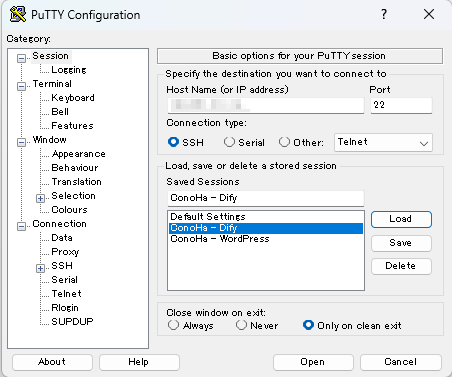Open Translation settings category
This screenshot has width=452, height=377.
click(x=76, y=182)
